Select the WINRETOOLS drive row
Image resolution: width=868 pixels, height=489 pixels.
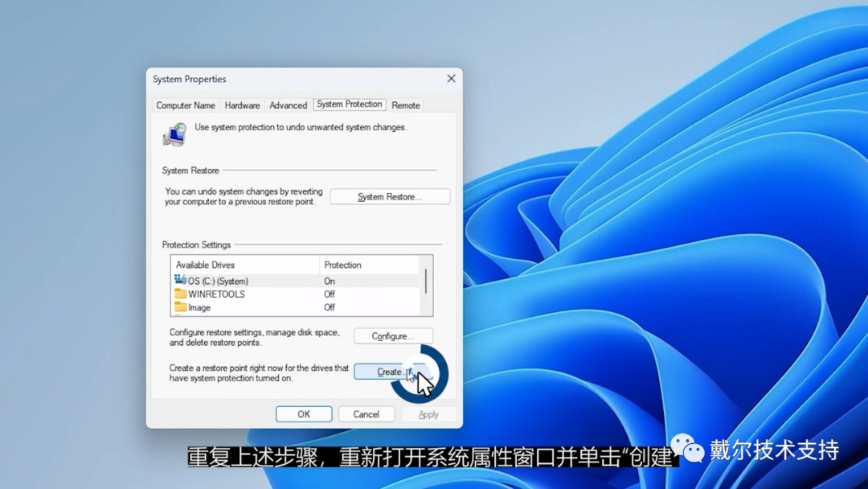[296, 294]
